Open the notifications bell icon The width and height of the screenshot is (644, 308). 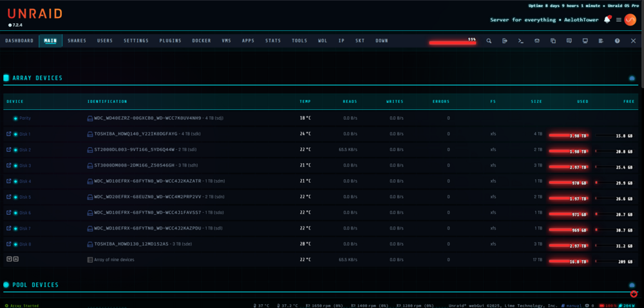pos(607,19)
